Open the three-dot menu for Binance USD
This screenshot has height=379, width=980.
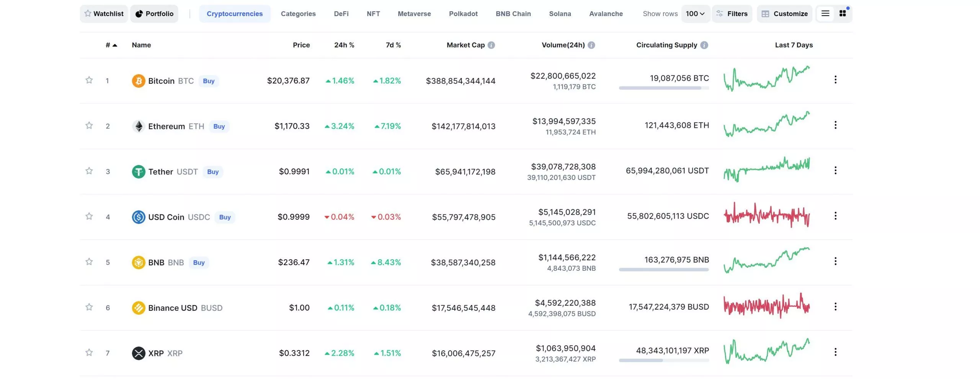pos(835,307)
